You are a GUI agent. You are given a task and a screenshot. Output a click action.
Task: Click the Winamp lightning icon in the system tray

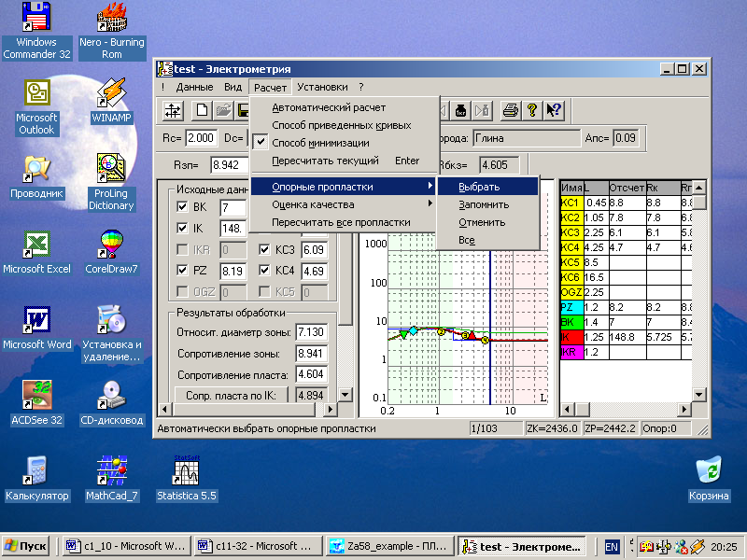(x=698, y=546)
